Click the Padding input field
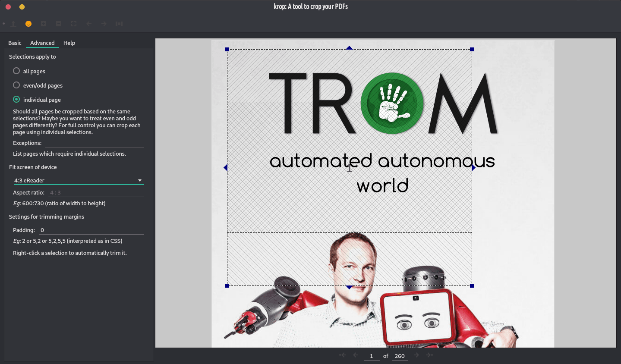Image resolution: width=621 pixels, height=364 pixels. coord(91,230)
